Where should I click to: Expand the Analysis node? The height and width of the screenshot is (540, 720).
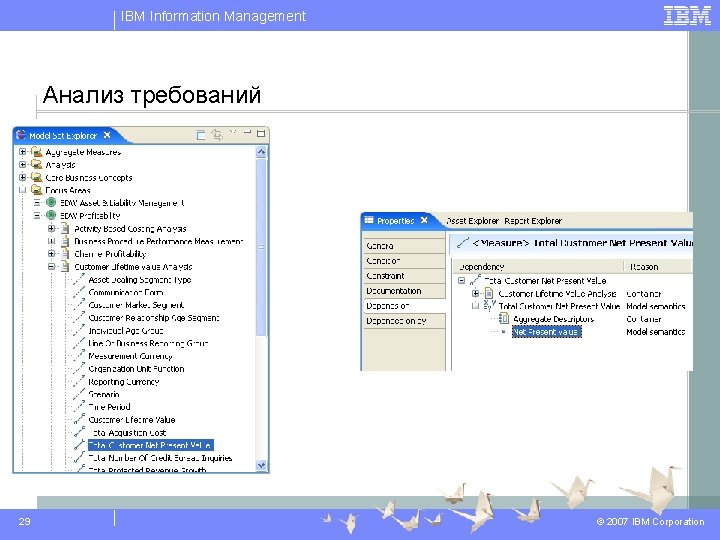[22, 164]
